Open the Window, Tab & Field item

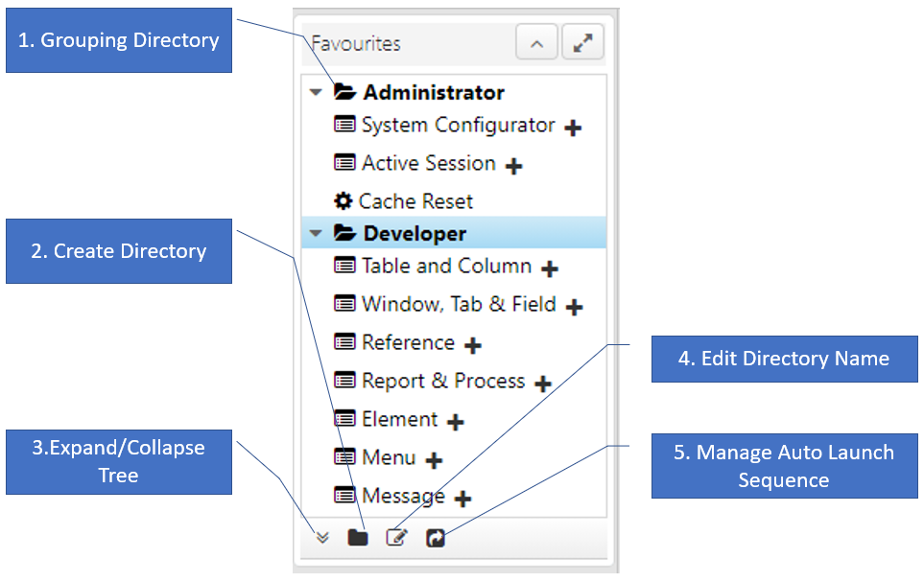click(x=459, y=305)
